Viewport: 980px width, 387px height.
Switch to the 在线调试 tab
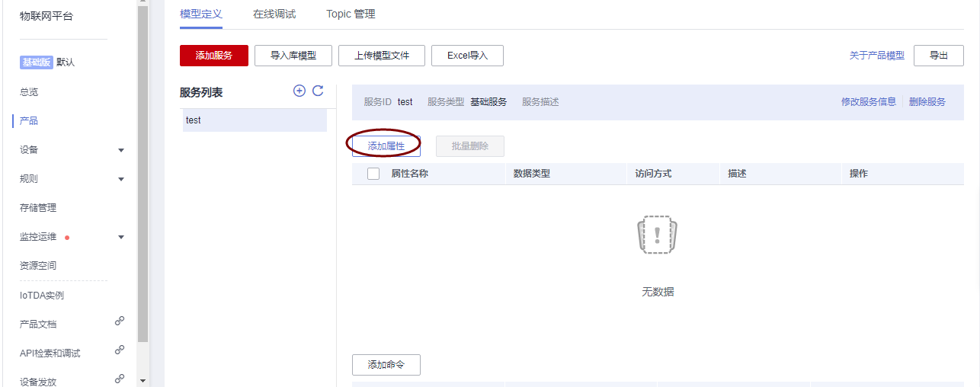(274, 14)
